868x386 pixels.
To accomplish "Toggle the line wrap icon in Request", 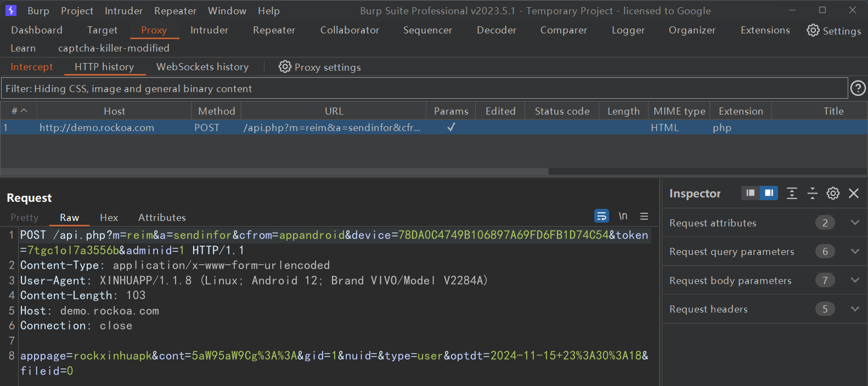I will (601, 216).
